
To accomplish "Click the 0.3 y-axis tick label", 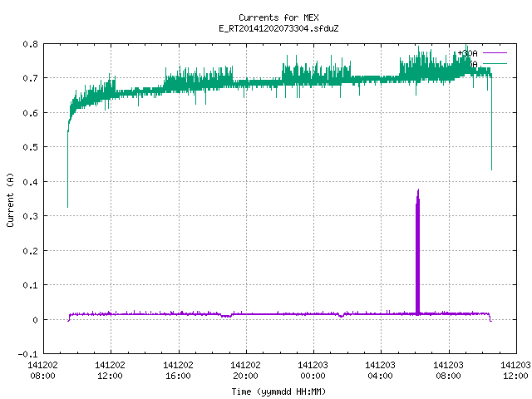I will point(30,216).
